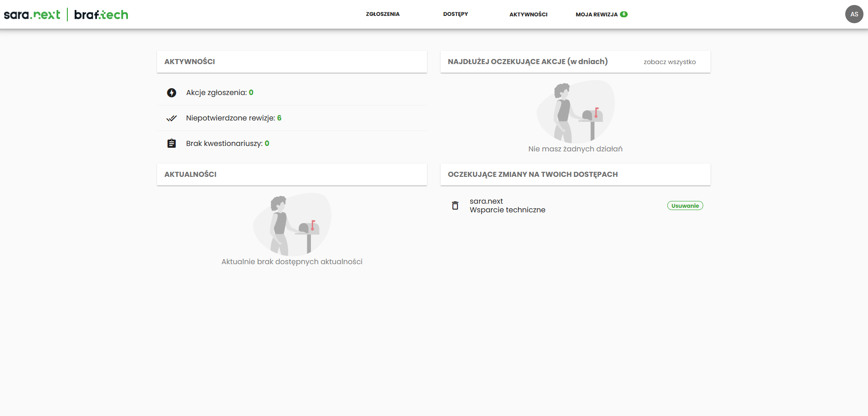This screenshot has width=868, height=416.
Task: Click the lightning bolt icon beside Akcje zgłoszenia
Action: [172, 93]
